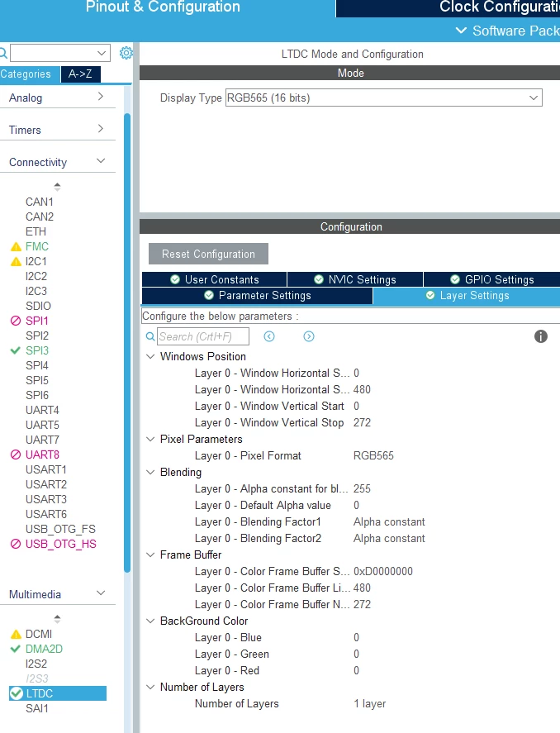
Task: Select the Layer Settings tab
Action: click(467, 296)
